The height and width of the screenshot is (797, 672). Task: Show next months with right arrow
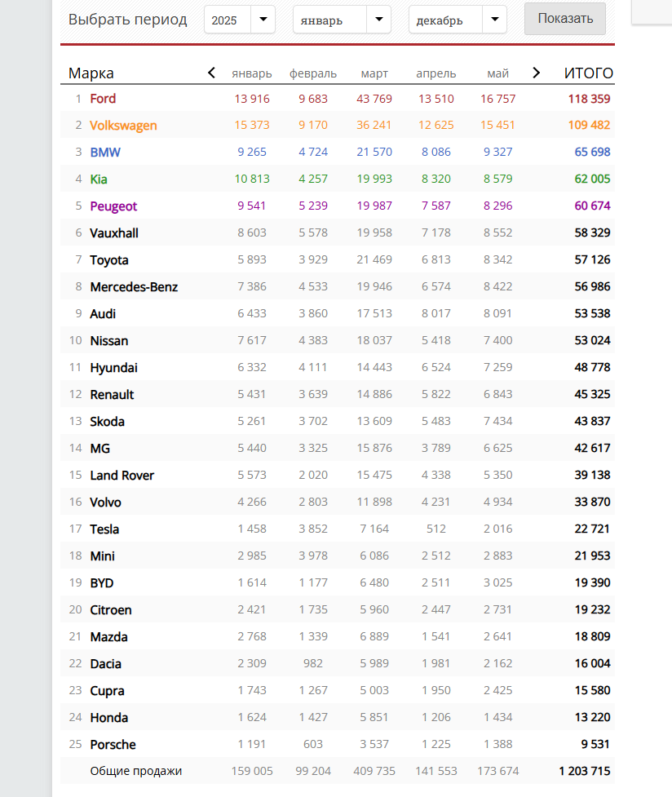(x=537, y=73)
